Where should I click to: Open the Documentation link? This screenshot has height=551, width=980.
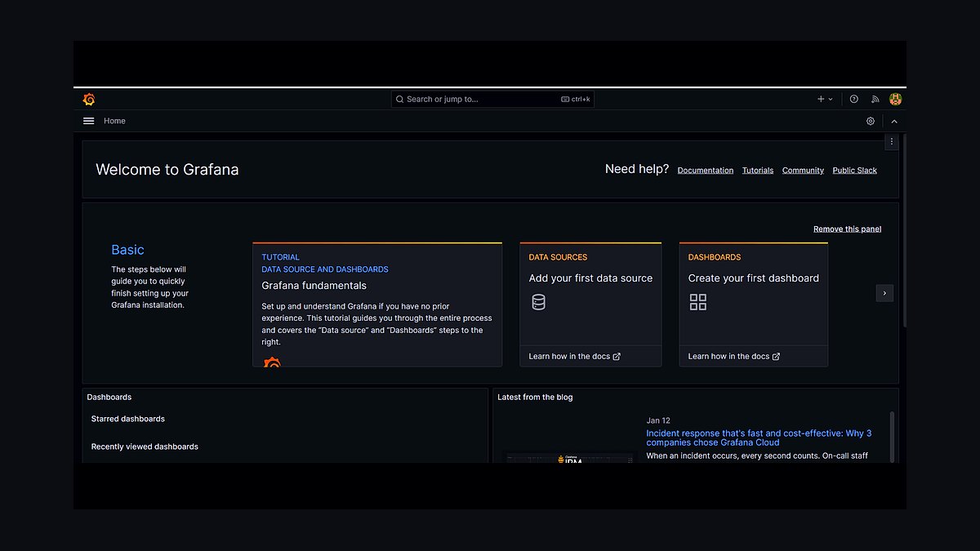[x=706, y=171]
